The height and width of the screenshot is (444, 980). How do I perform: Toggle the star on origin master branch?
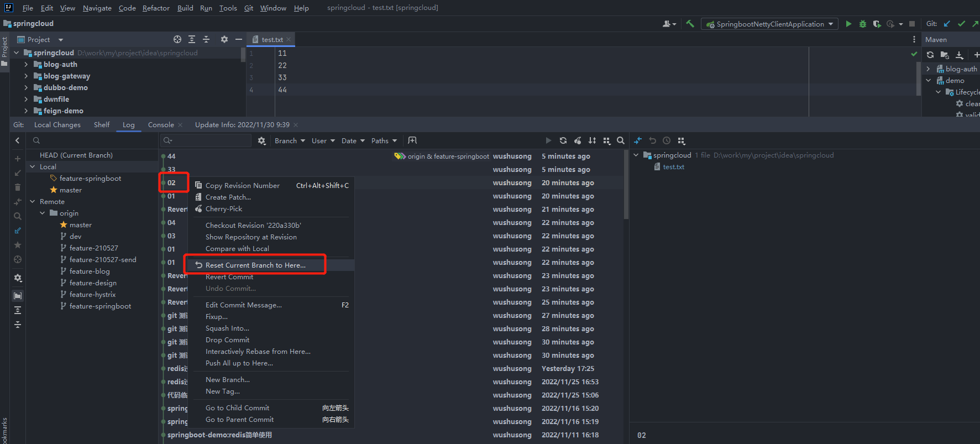[x=64, y=224]
